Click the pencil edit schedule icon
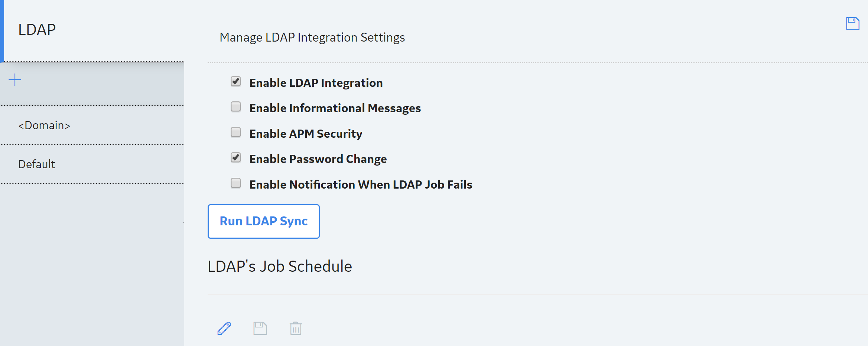868x346 pixels. point(224,328)
